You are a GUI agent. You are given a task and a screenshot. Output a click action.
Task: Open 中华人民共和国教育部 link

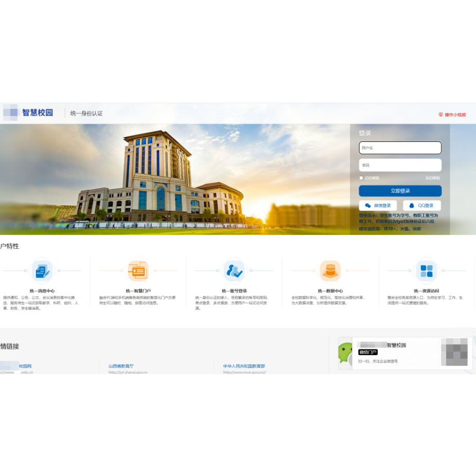pyautogui.click(x=244, y=366)
